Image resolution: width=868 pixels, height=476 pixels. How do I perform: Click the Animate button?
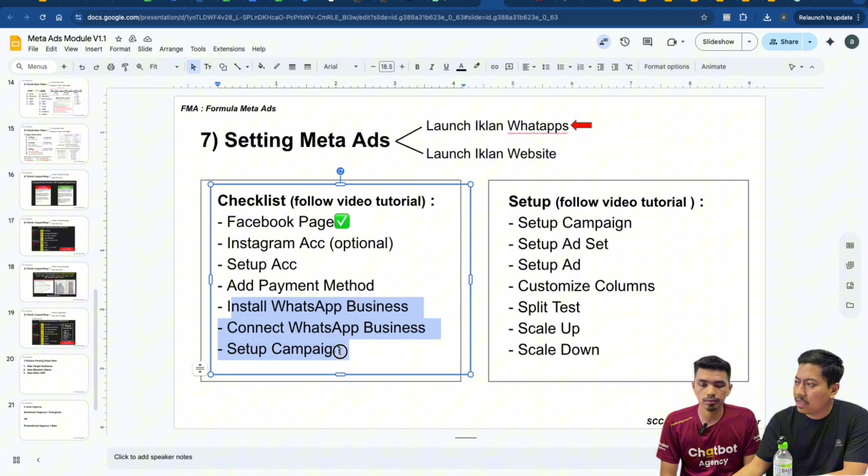(x=714, y=67)
